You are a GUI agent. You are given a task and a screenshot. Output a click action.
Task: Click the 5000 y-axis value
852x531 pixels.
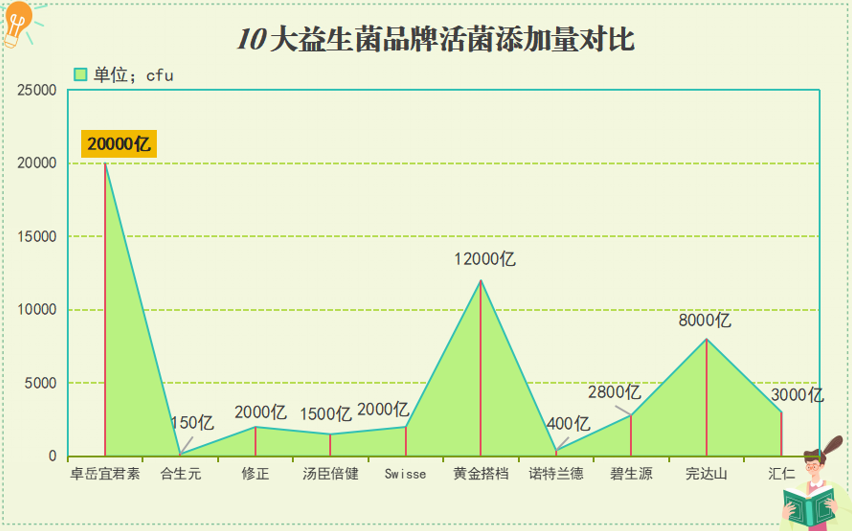41,383
